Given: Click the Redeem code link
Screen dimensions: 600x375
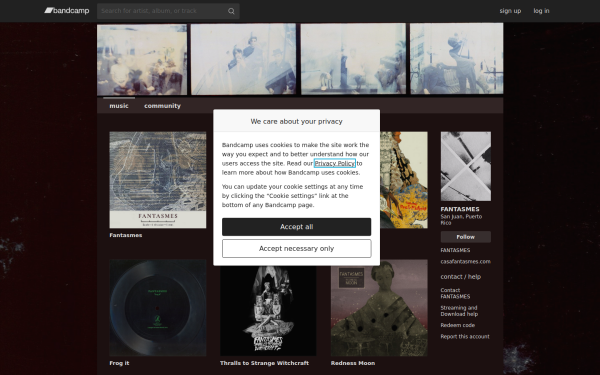Looking at the screenshot, I should coord(458,325).
